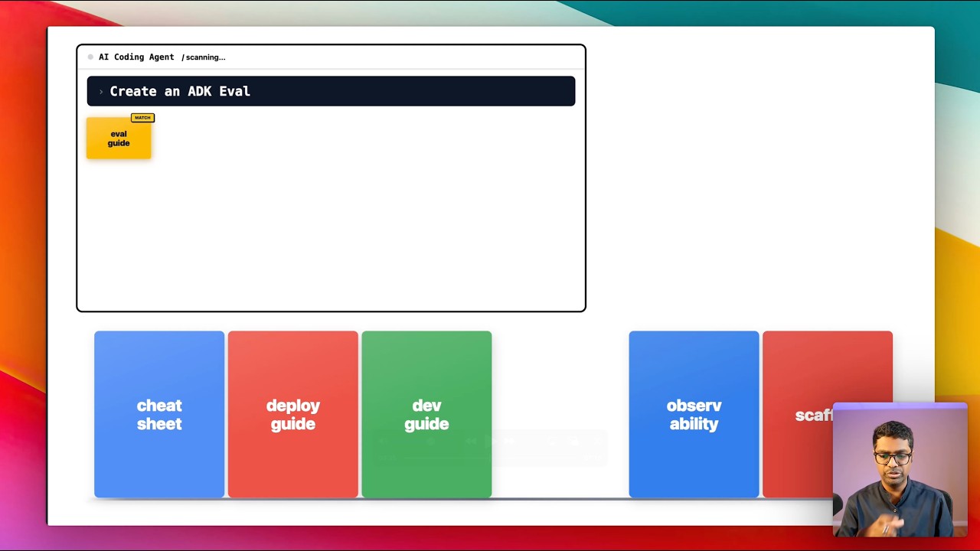Click the presenter webcam overlay
Screen dimensions: 980x551
point(900,469)
